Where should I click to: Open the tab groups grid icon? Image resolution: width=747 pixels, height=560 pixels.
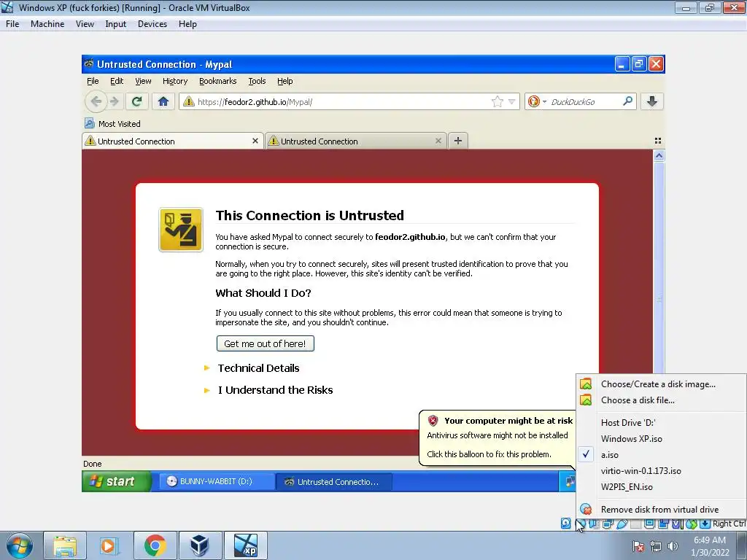pos(658,141)
